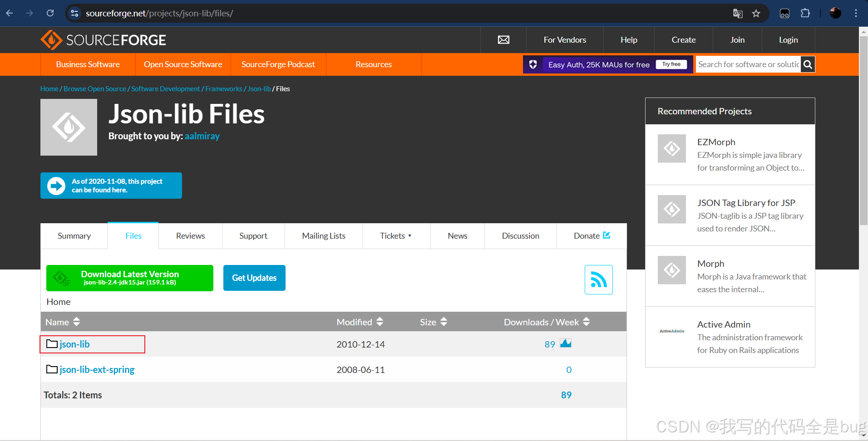This screenshot has height=441, width=868.
Task: Open the Support tab
Action: click(x=253, y=236)
